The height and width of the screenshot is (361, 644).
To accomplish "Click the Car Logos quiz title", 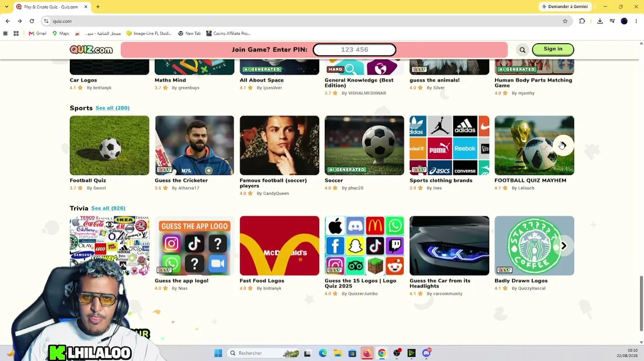I will tap(83, 80).
